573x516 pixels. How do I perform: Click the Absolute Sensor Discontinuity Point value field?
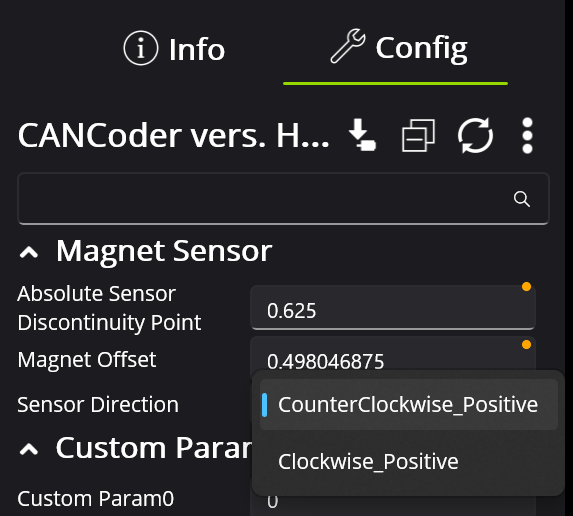pyautogui.click(x=393, y=308)
